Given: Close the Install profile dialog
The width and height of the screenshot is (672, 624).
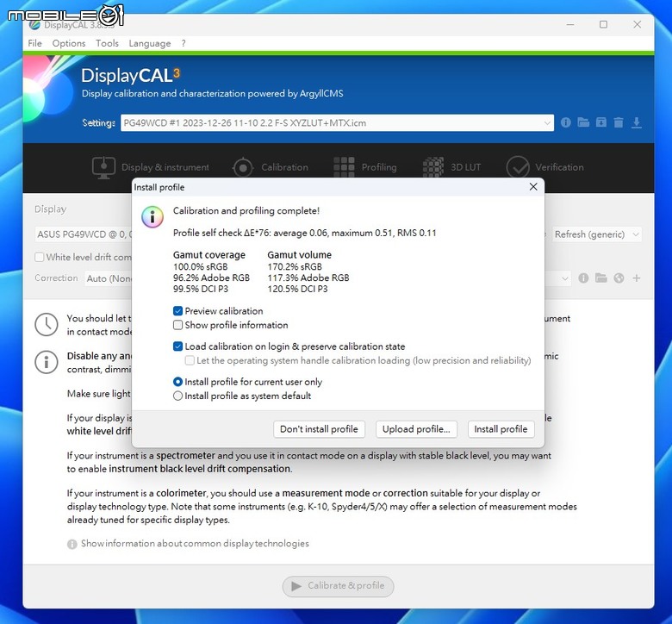Looking at the screenshot, I should click(x=533, y=186).
